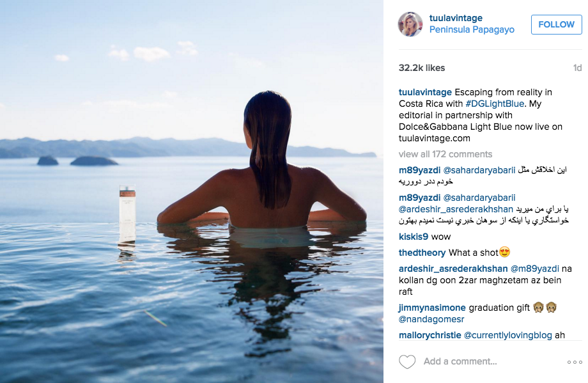Open the @ardeshir_asrederakhshan mention
588x383 pixels.
(x=456, y=209)
